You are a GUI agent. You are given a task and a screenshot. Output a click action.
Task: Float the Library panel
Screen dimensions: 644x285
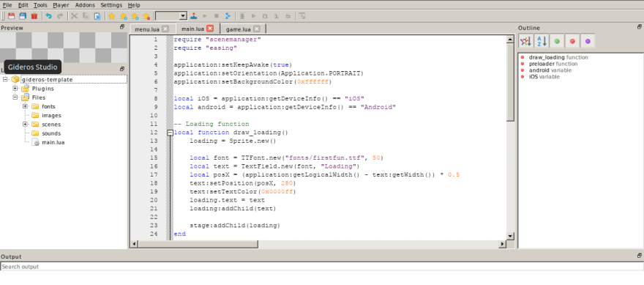[122, 69]
